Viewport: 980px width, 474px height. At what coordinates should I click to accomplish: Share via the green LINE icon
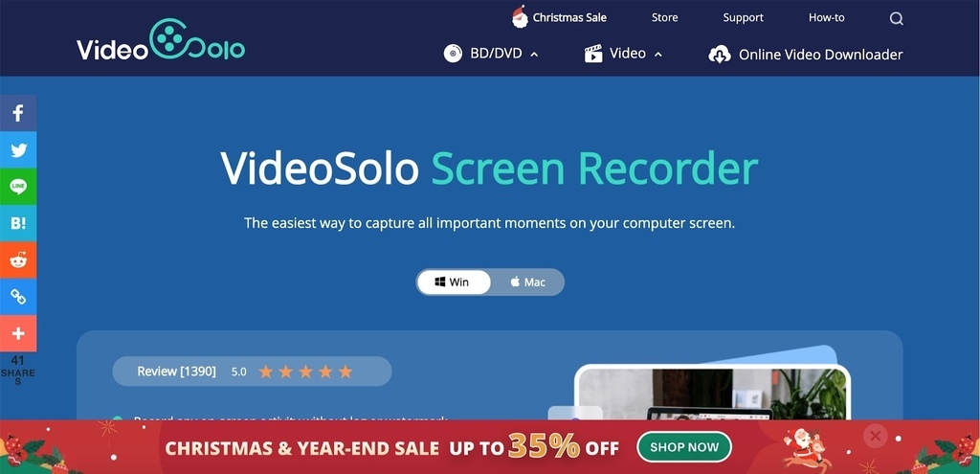point(18,187)
